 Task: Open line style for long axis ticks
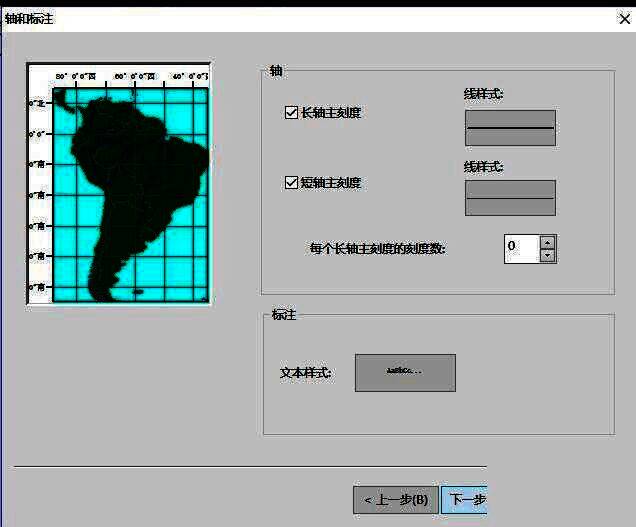click(509, 128)
